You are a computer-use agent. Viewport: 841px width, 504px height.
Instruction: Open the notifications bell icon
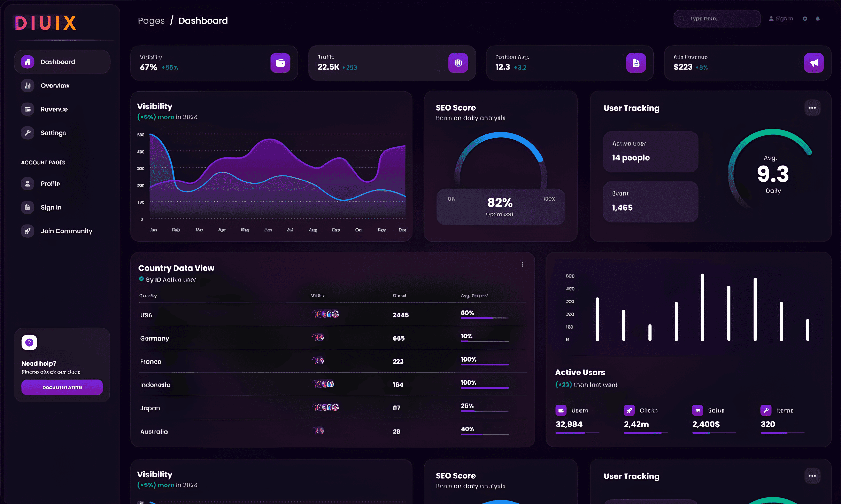coord(818,19)
